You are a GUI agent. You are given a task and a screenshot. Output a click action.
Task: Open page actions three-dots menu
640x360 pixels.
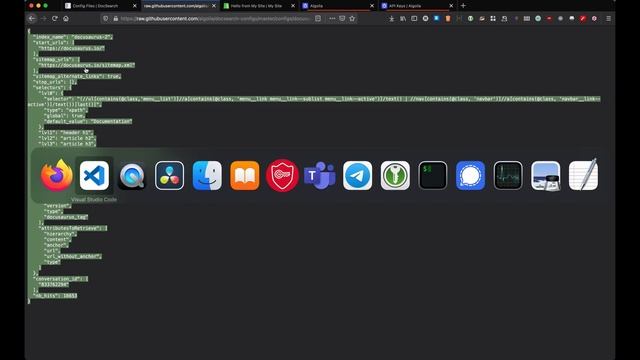click(332, 18)
